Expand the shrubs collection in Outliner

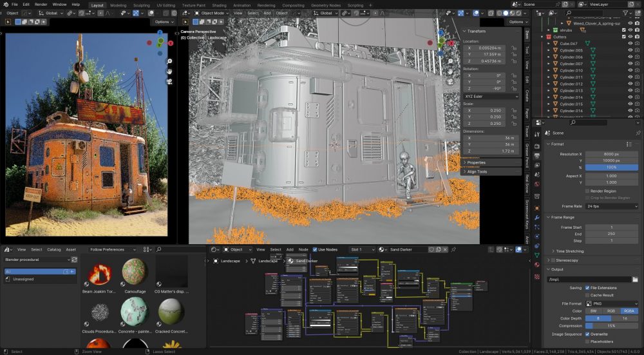[x=548, y=30]
